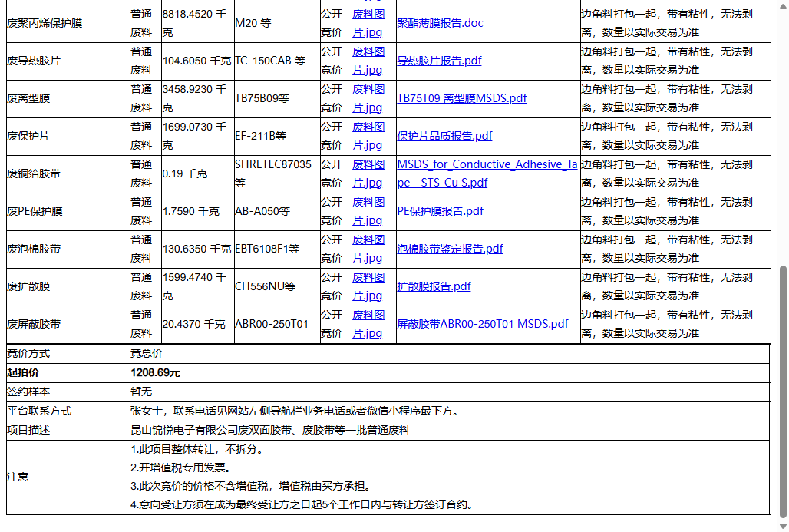Click the 暂无 contract sample value
The height and width of the screenshot is (532, 789).
[x=141, y=392]
